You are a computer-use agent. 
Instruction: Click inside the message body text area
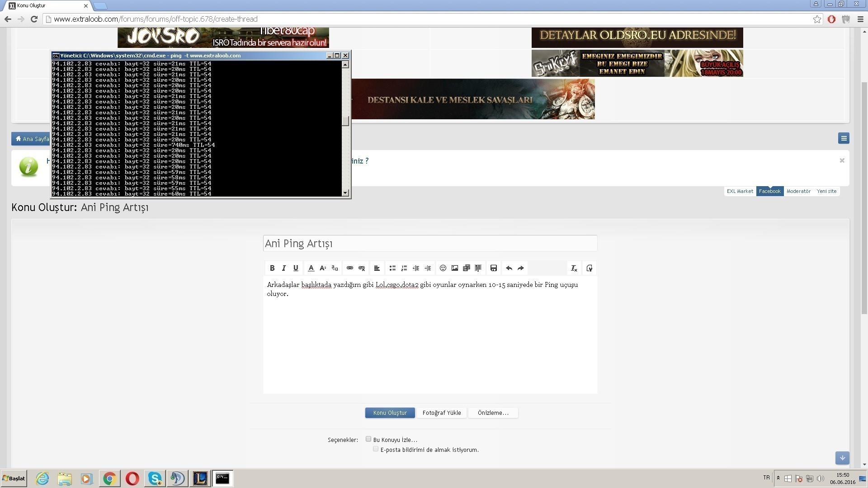coord(430,335)
